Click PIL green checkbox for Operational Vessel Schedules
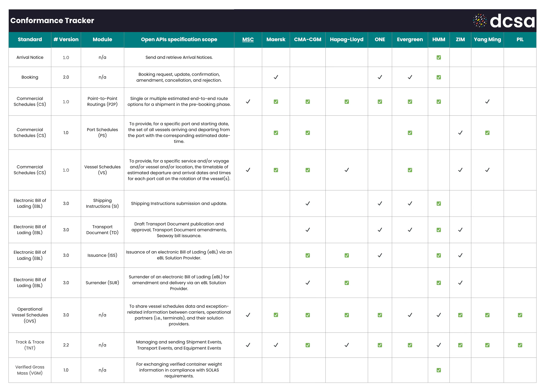 520,315
